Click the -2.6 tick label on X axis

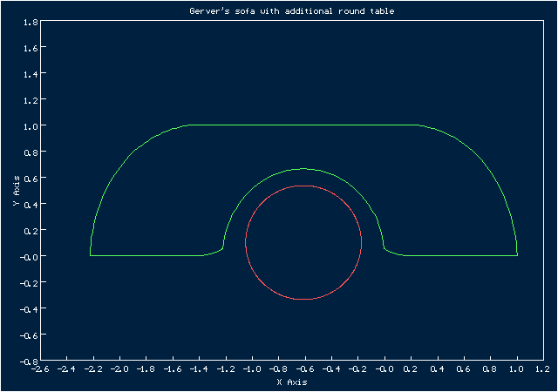click(x=40, y=369)
